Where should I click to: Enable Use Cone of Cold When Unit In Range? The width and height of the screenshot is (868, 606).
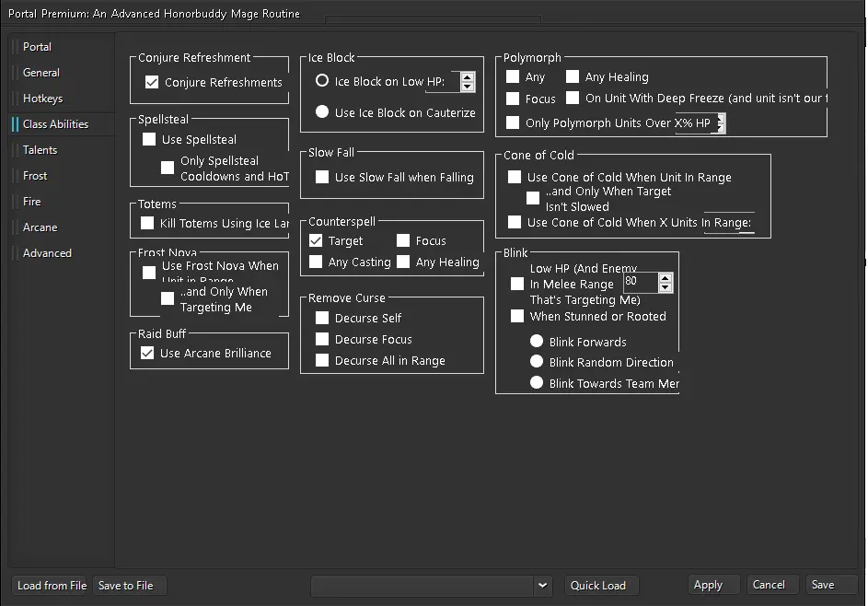(515, 177)
